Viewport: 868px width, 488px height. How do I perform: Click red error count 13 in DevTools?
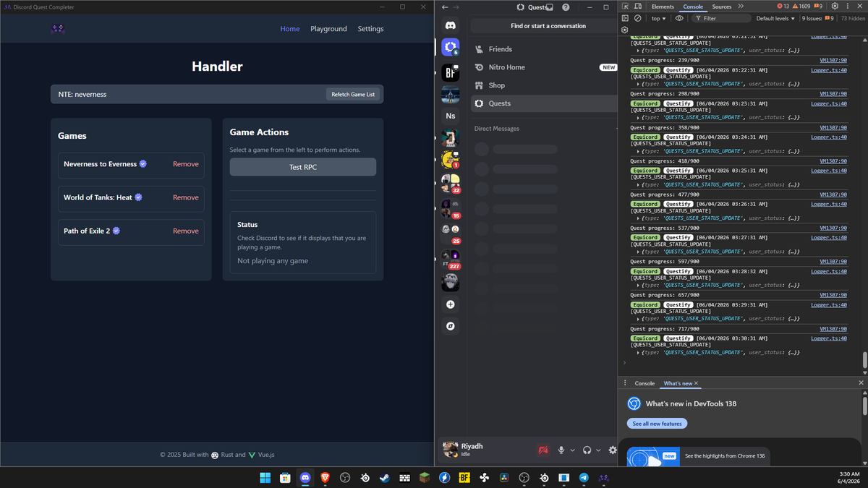coord(783,7)
